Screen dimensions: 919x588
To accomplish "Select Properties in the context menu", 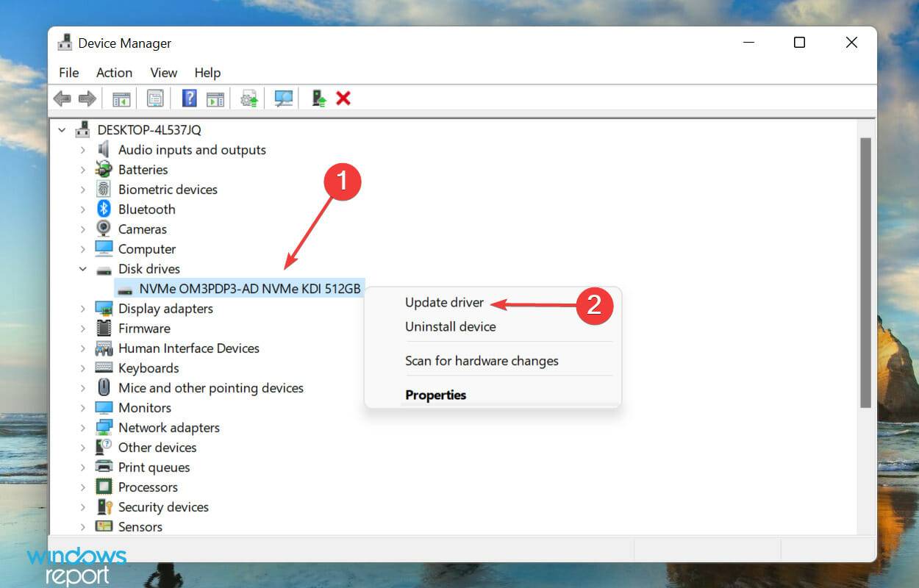I will [x=435, y=395].
